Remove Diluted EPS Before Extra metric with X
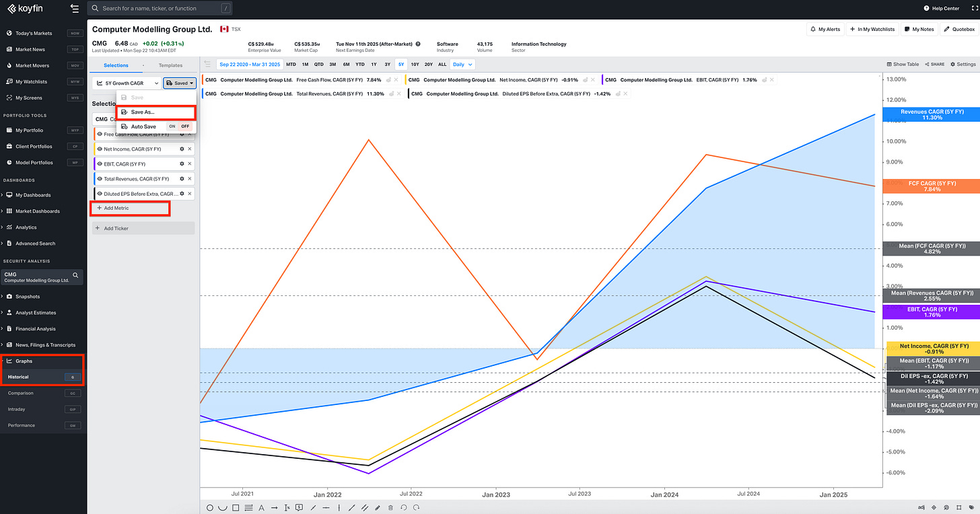Viewport: 980px width, 514px height. pyautogui.click(x=190, y=194)
